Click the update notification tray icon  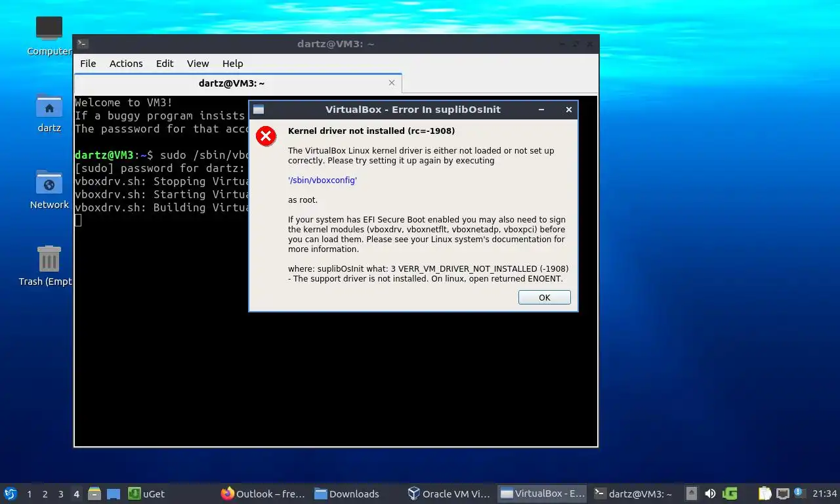(799, 492)
